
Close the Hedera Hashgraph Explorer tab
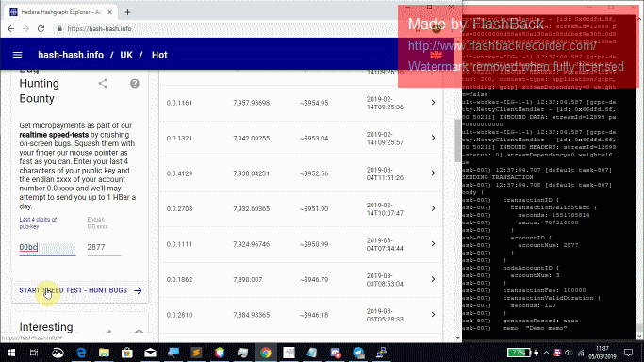pos(109,12)
